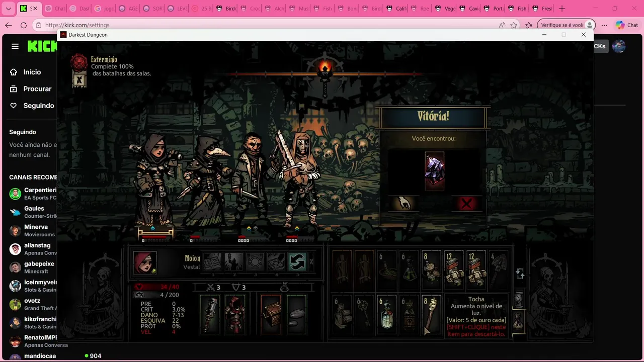The width and height of the screenshot is (644, 362).
Task: Switch to the map scroll side tab
Action: point(518,299)
